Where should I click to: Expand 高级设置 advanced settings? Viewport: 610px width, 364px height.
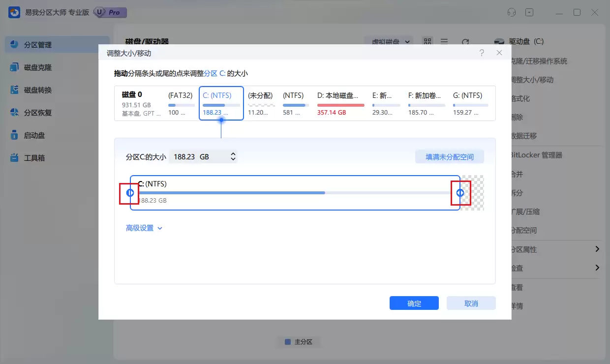[144, 228]
